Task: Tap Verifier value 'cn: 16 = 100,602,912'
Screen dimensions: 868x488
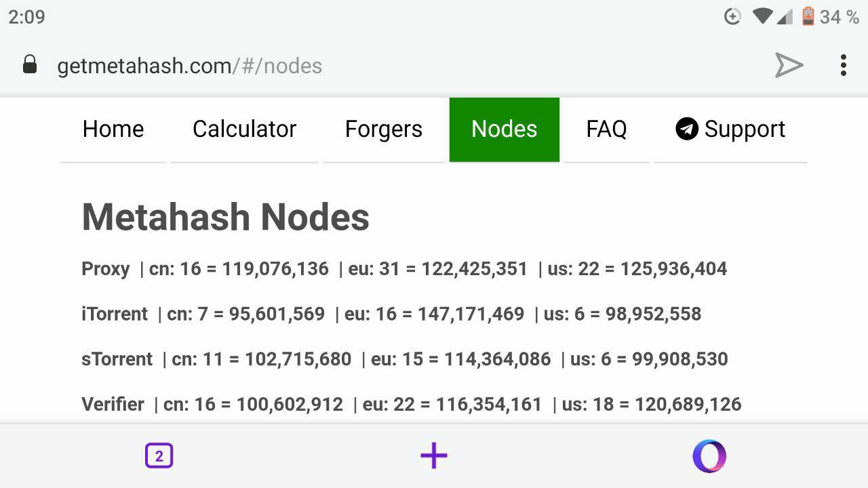Action: point(253,405)
